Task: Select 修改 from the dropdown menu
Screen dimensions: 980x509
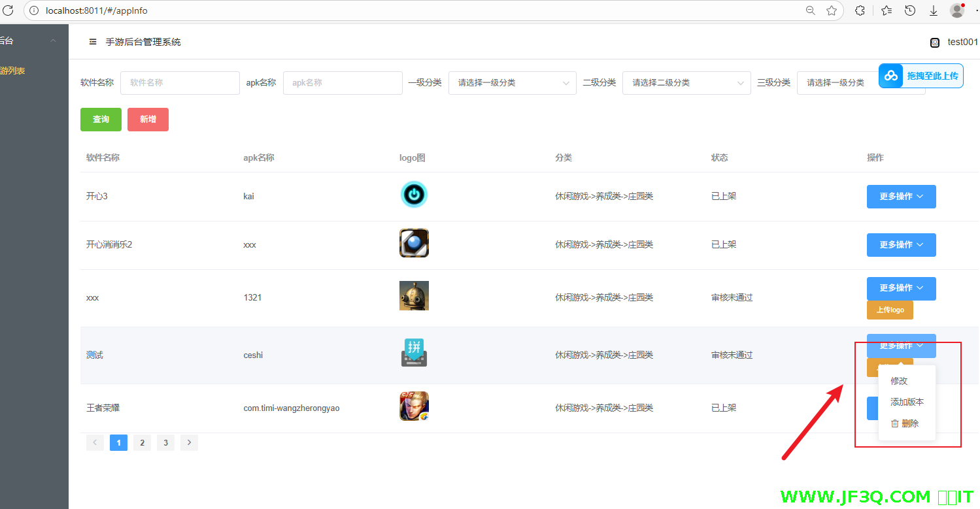Action: [x=899, y=381]
